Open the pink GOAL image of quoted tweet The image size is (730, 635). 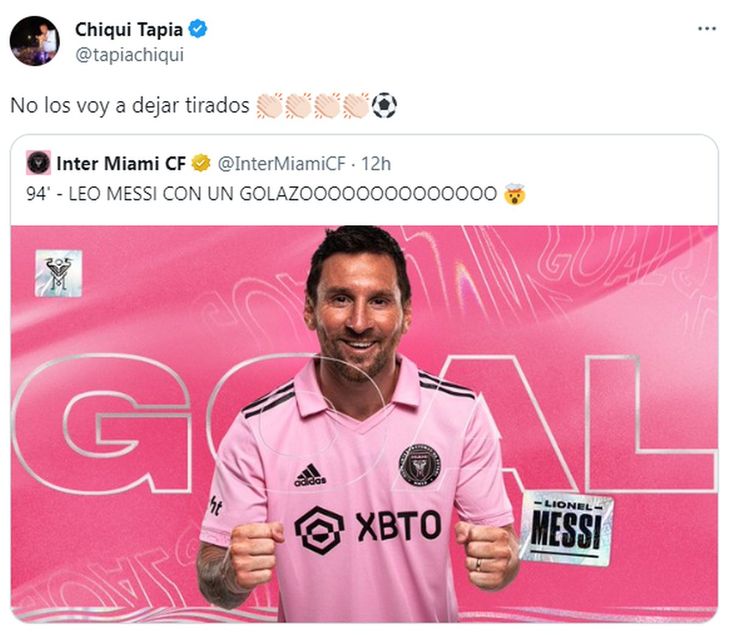(x=364, y=424)
